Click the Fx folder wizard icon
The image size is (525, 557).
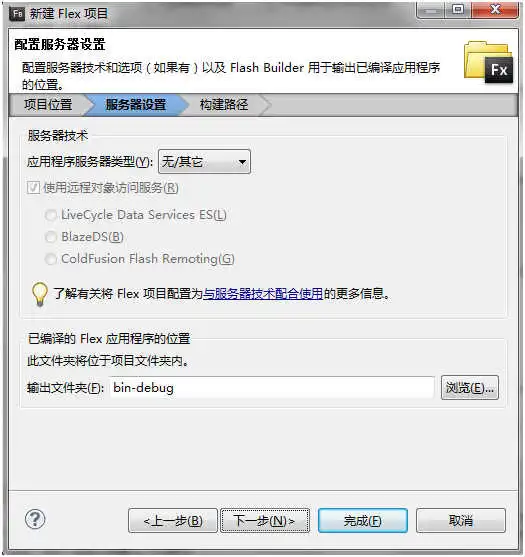[488, 62]
